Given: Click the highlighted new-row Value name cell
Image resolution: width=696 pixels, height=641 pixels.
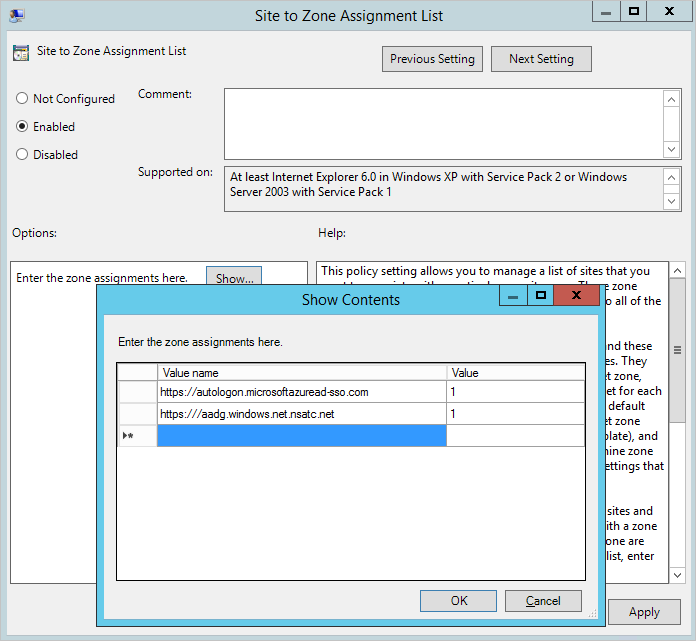Looking at the screenshot, I should click(302, 435).
